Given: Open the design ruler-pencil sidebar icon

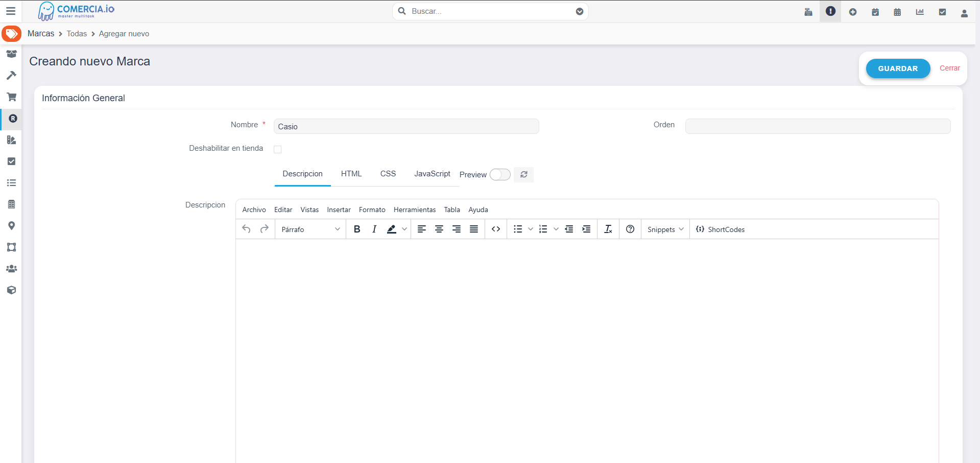Looking at the screenshot, I should click(x=11, y=140).
